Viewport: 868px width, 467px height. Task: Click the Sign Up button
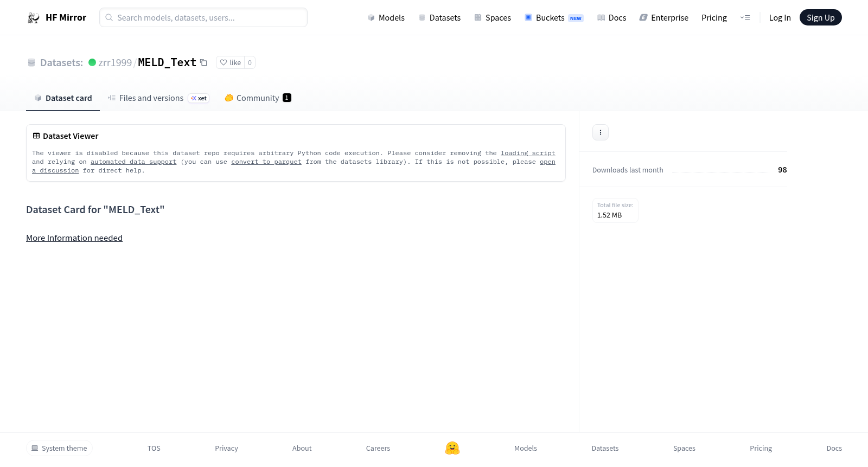[x=820, y=17]
